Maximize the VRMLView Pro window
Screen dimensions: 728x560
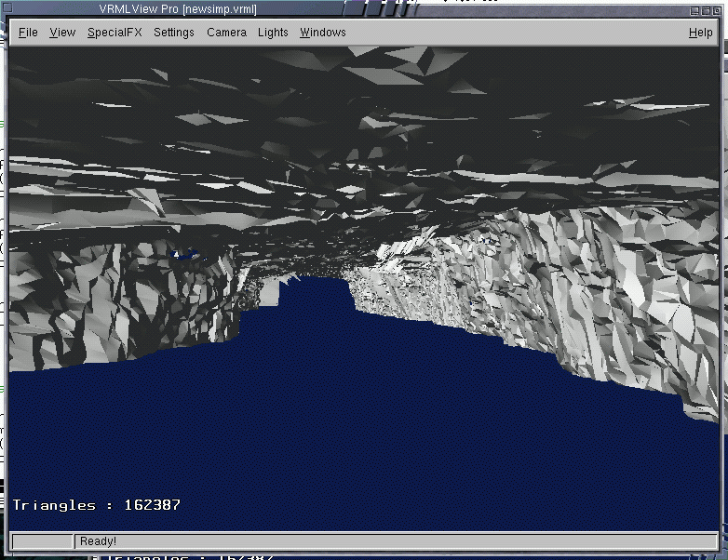(x=705, y=9)
